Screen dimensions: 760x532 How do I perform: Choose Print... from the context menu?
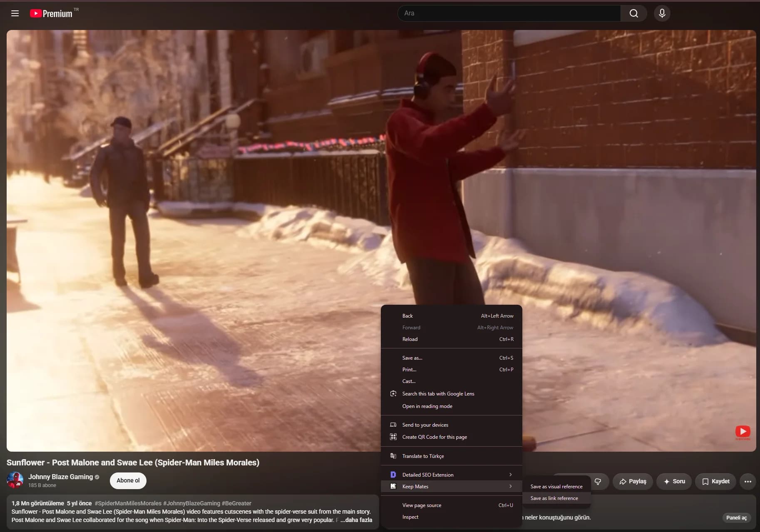[452, 370]
